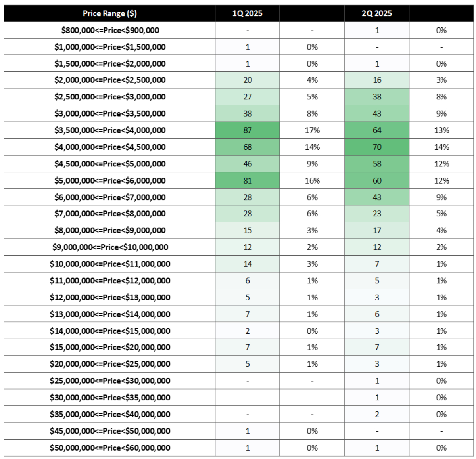The height and width of the screenshot is (459, 476).
Task: Select the $9,000,000<=Price<$10,000,000 row label
Action: tap(110, 247)
